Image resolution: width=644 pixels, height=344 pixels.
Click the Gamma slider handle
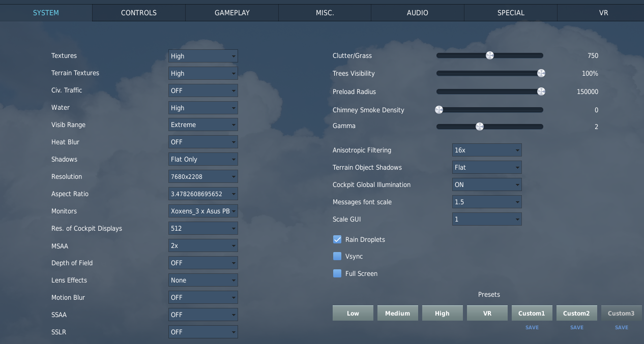(480, 127)
